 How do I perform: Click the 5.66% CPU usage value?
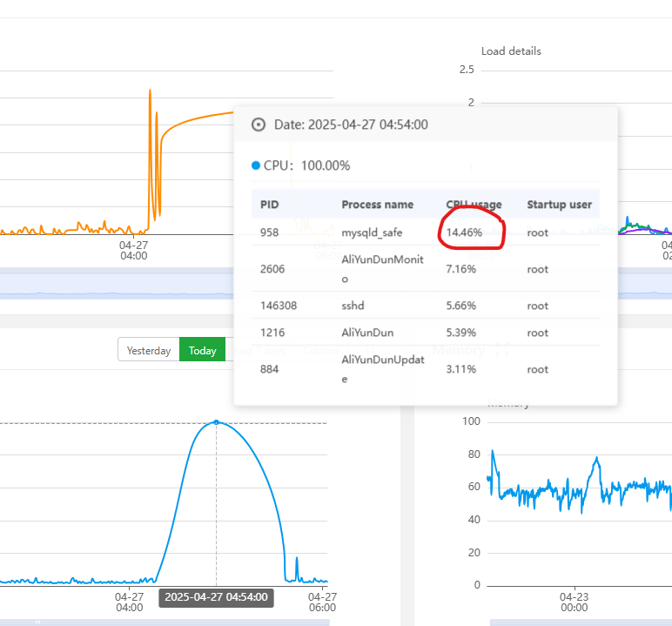461,306
